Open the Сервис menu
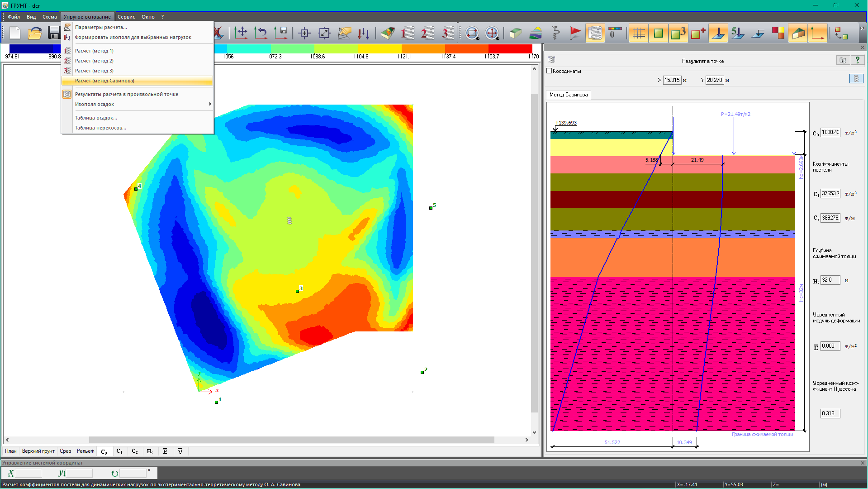Screen dimensions: 868x489 click(x=126, y=17)
